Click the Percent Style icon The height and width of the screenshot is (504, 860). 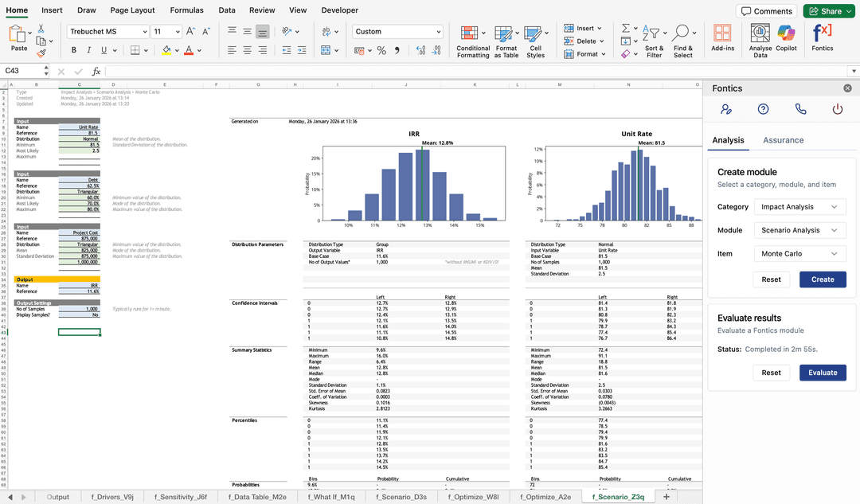point(381,50)
